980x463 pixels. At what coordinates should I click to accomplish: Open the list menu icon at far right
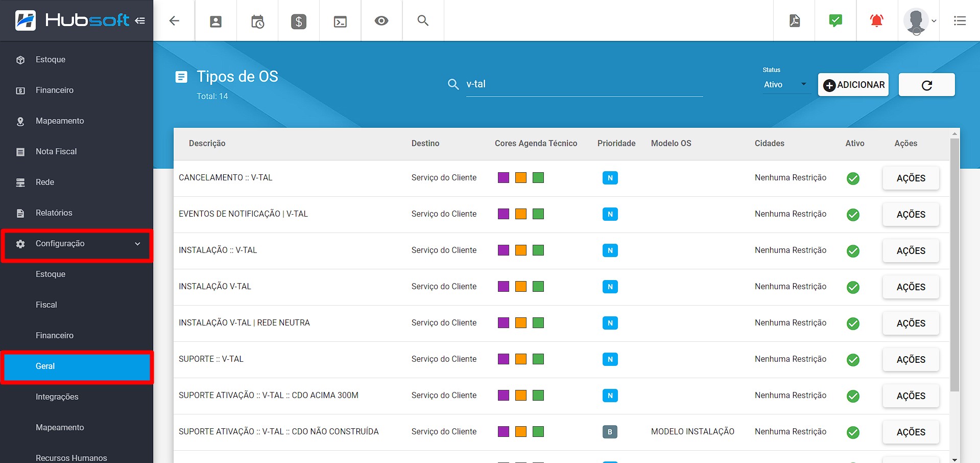960,20
